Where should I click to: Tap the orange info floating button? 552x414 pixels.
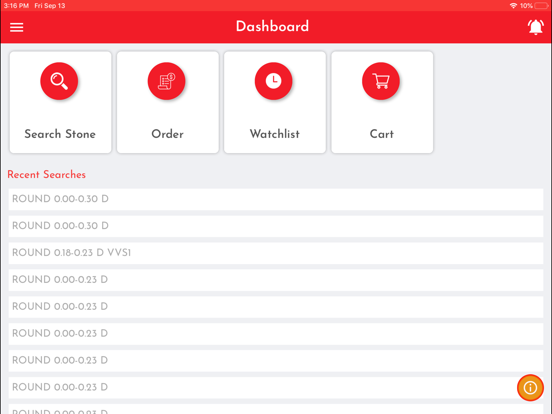point(530,388)
